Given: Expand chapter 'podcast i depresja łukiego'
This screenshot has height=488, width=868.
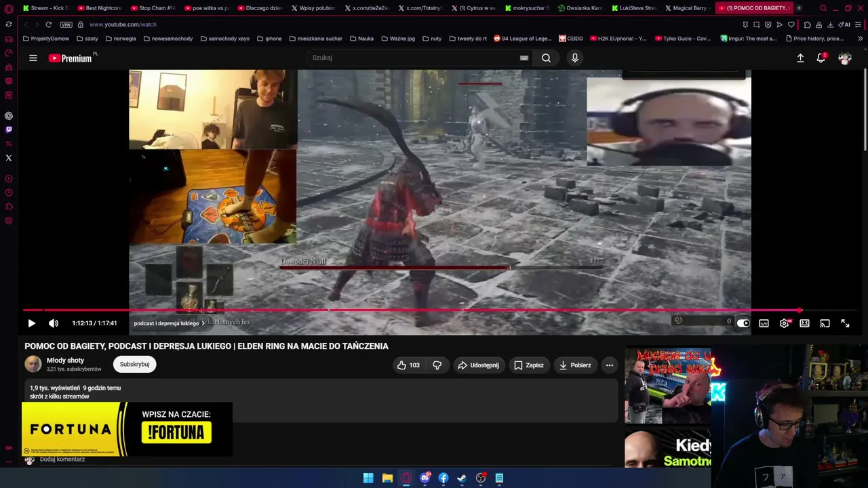Looking at the screenshot, I should [x=170, y=323].
